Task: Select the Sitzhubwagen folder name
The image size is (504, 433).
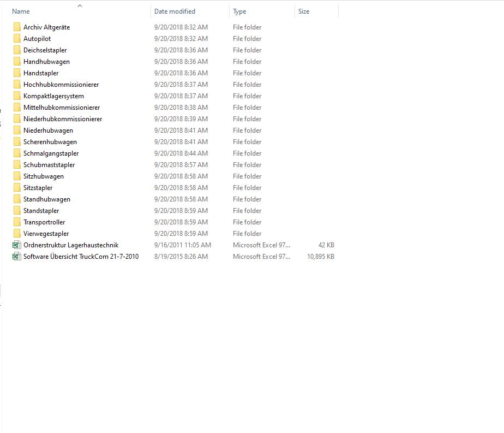Action: point(44,176)
